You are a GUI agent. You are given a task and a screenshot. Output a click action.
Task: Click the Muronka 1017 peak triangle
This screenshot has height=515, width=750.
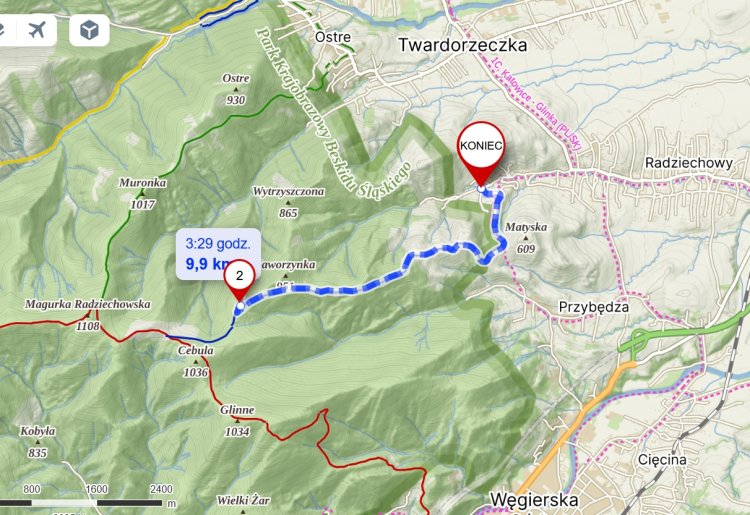click(142, 193)
